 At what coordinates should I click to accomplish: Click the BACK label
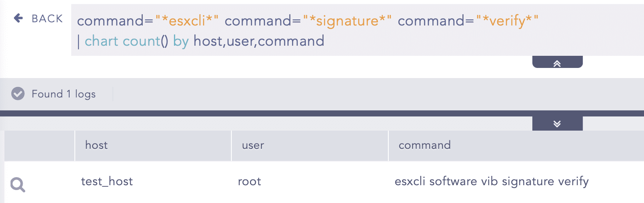[x=47, y=19]
